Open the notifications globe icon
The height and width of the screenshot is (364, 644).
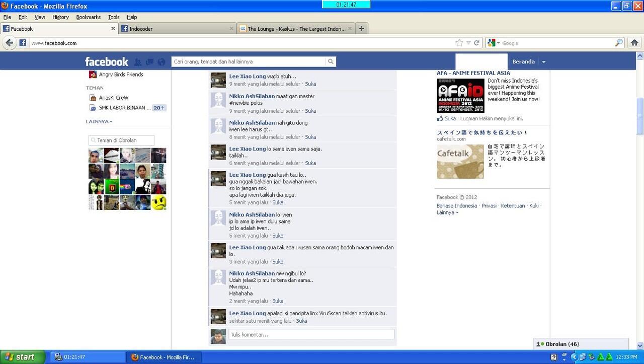pyautogui.click(x=162, y=62)
